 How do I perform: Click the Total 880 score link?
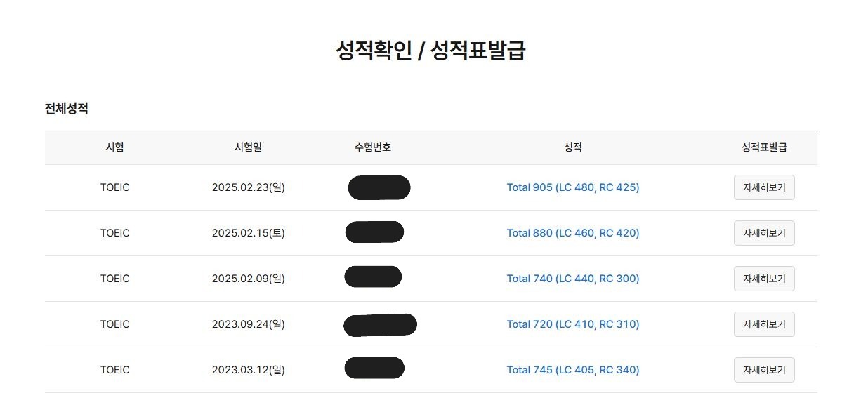573,233
